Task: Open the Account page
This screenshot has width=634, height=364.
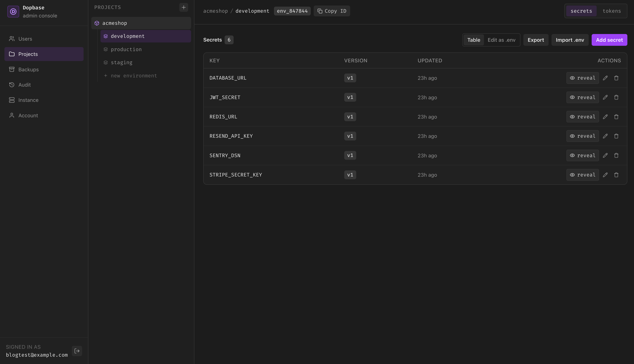Action: [x=44, y=115]
